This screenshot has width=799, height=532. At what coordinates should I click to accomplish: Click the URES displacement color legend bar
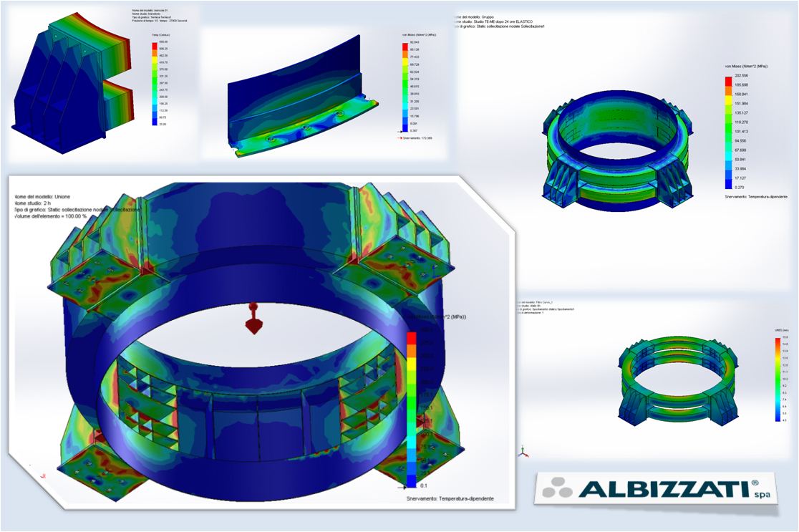tap(778, 379)
